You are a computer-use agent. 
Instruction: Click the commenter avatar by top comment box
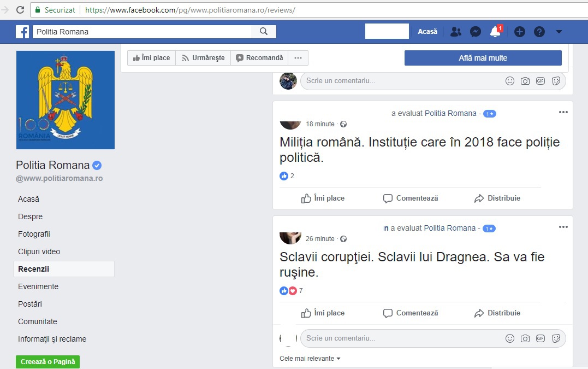coord(288,81)
